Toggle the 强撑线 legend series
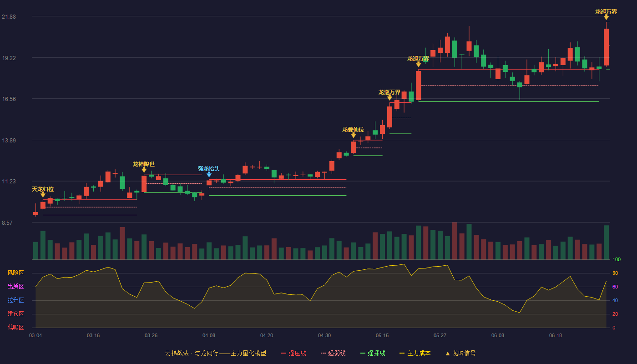637x364 pixels. click(373, 353)
